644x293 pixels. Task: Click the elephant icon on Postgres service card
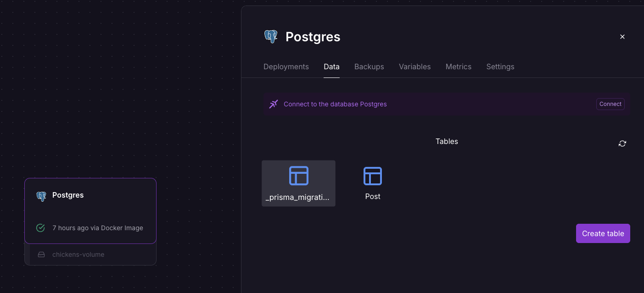pos(41,196)
